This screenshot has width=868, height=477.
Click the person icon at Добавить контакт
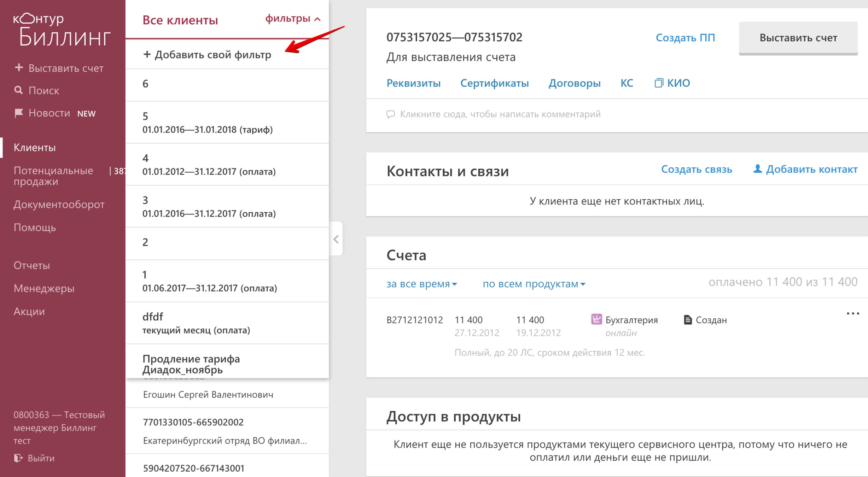[757, 169]
